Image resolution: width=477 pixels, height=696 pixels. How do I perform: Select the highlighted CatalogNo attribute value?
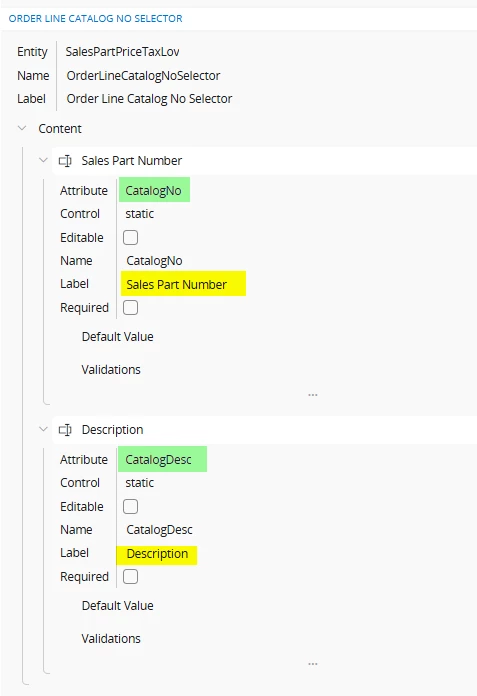click(154, 190)
